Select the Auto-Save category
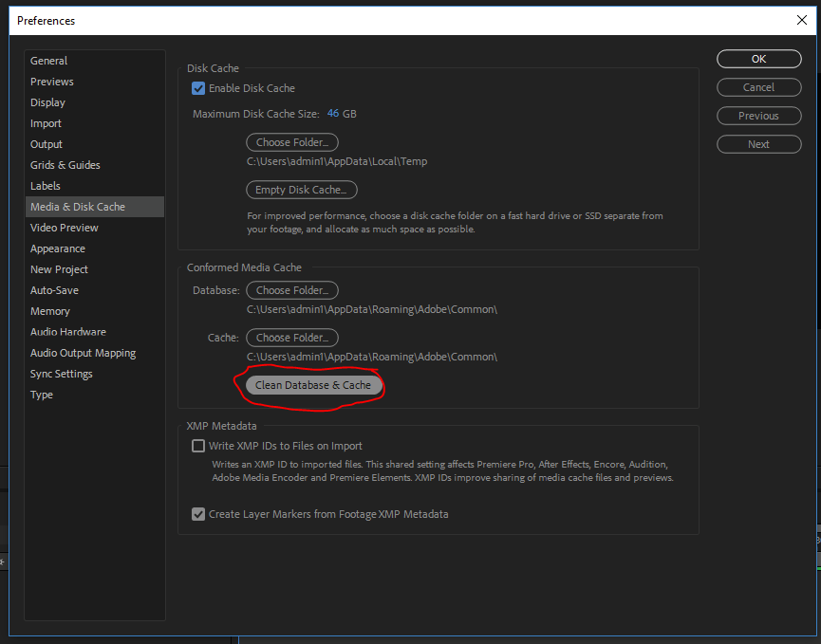 (54, 290)
